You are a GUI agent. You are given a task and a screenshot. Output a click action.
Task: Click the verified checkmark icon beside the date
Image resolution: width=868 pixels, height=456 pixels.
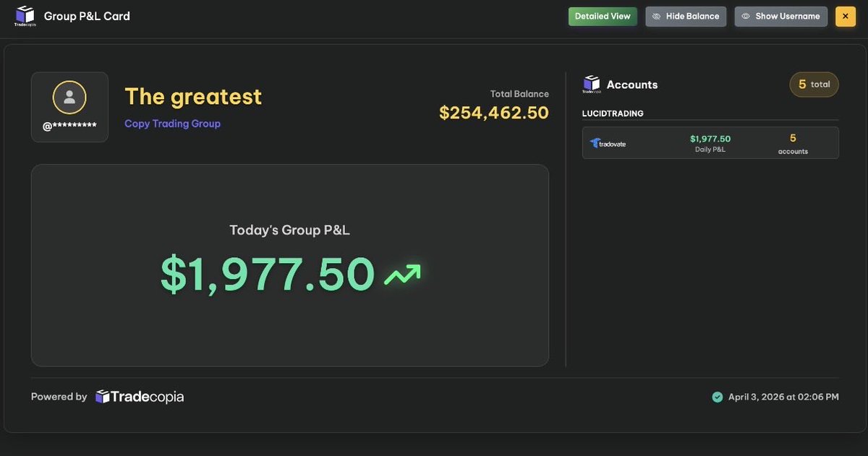coord(718,397)
